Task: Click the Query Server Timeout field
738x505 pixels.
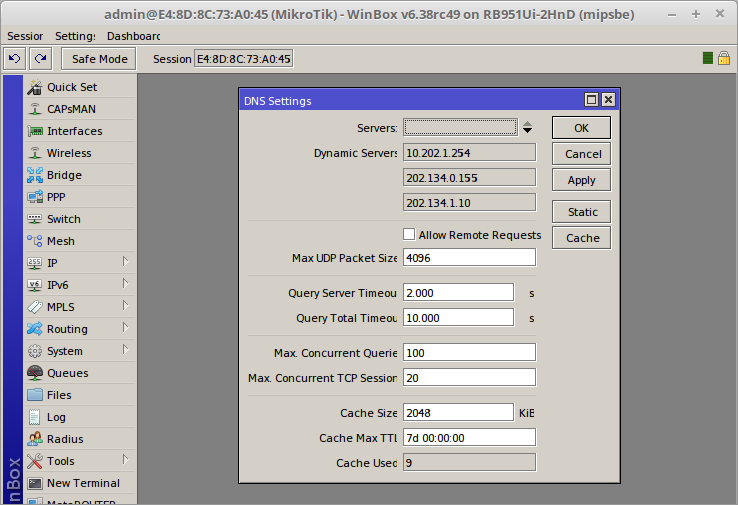Action: [x=458, y=293]
